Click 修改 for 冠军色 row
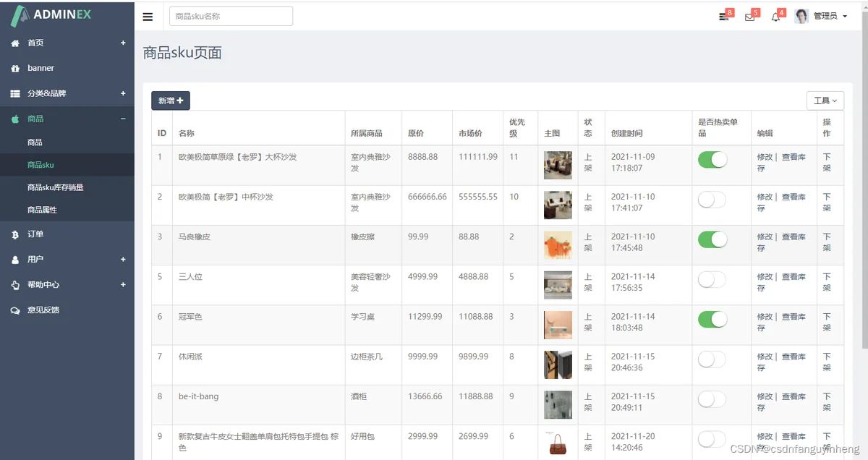Viewport: 868px width, 460px height. pos(765,317)
